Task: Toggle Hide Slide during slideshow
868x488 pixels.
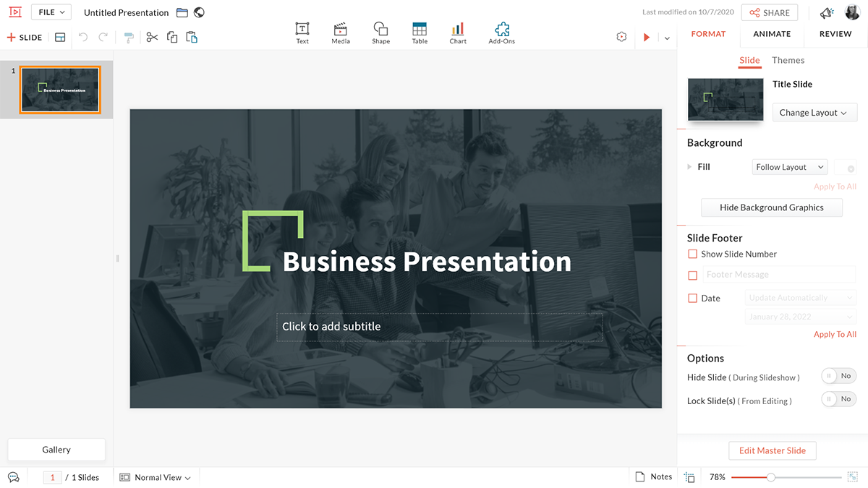Action: [838, 375]
